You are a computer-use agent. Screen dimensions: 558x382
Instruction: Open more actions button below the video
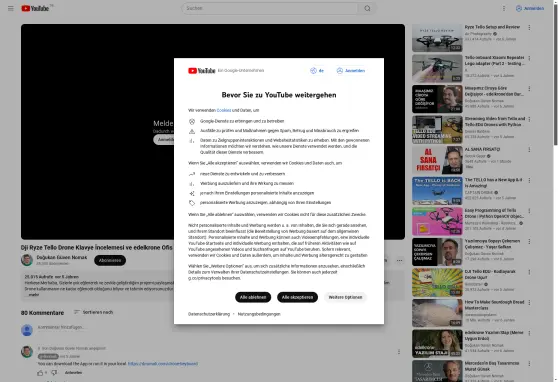coord(399,261)
